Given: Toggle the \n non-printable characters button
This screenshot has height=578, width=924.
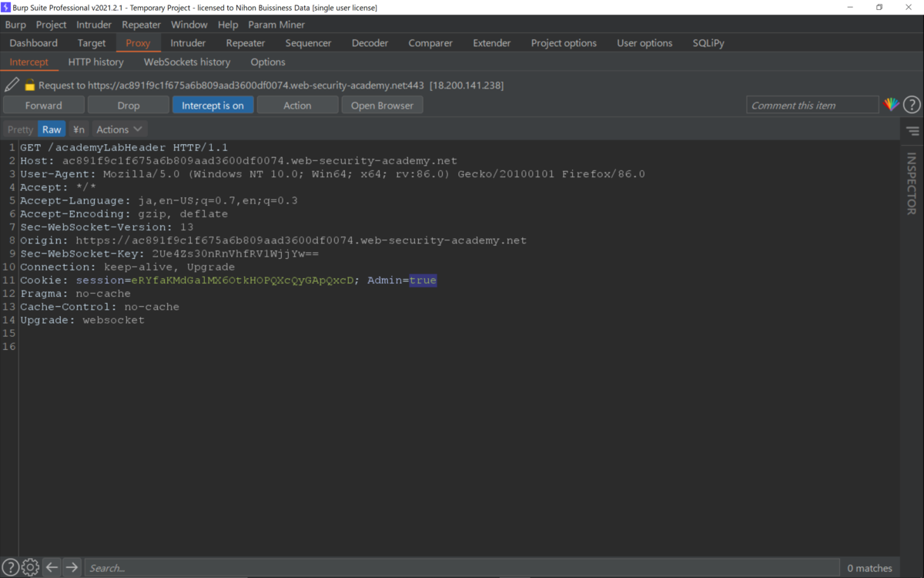Looking at the screenshot, I should (x=79, y=129).
